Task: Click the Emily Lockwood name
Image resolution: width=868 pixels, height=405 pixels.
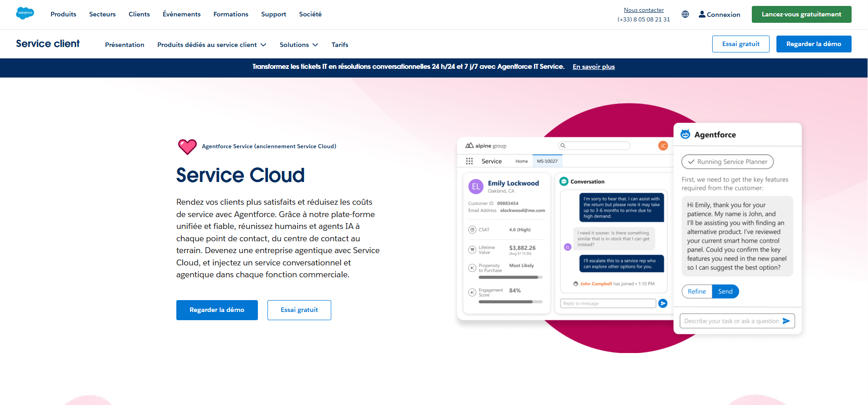Action: 514,183
